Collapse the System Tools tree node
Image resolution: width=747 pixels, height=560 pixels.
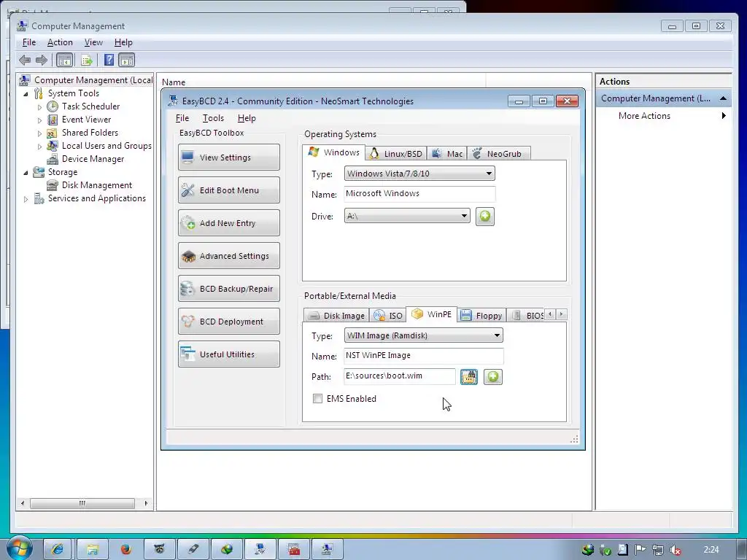point(26,94)
